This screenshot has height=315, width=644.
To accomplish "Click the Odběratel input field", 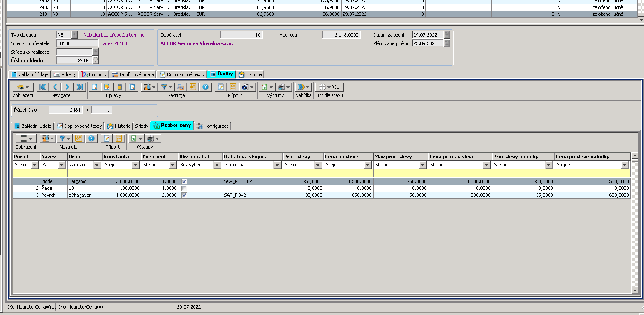I will [x=241, y=35].
